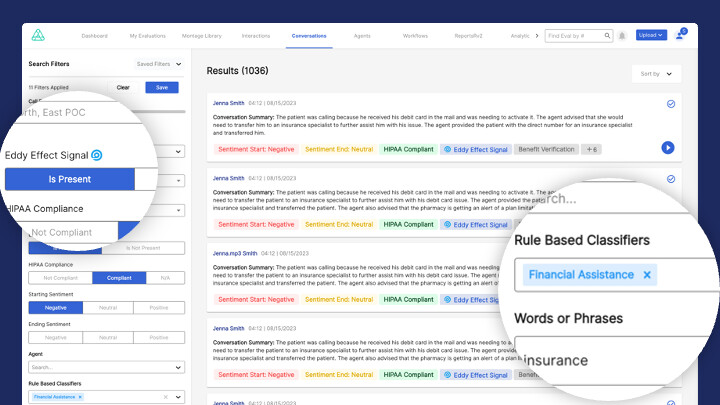Open the Interactions tab

click(x=256, y=36)
